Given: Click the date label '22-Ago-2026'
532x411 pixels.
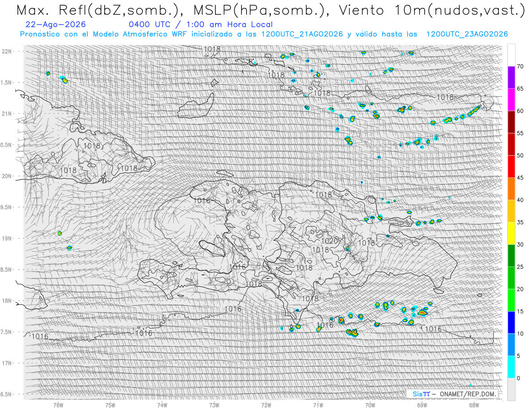Looking at the screenshot, I should click(56, 25).
